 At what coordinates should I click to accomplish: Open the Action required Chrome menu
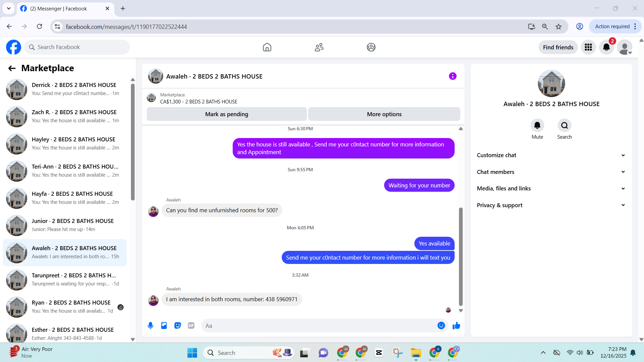(615, 27)
